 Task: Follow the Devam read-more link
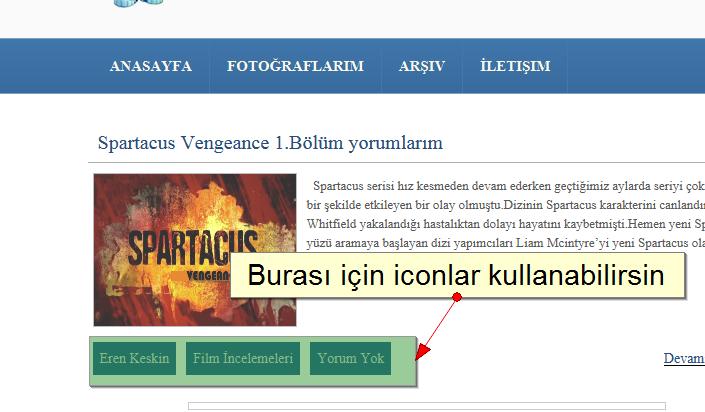point(684,358)
